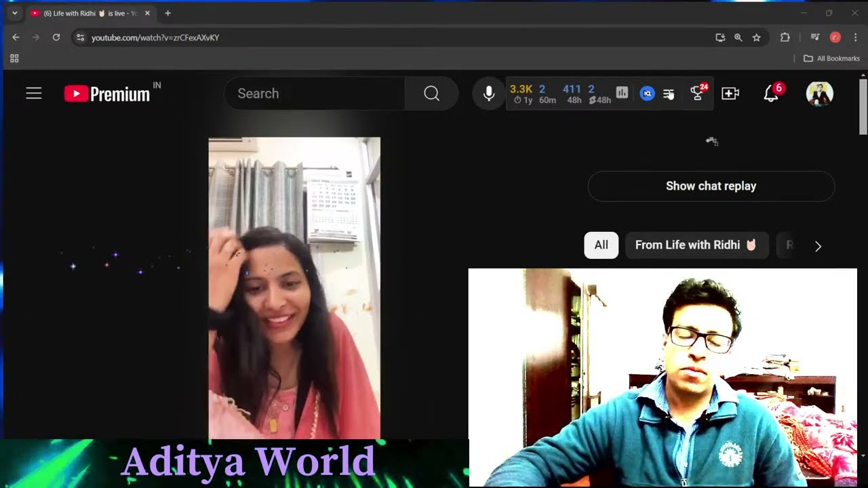868x488 pixels.
Task: Click the live stream video player
Action: (x=294, y=288)
